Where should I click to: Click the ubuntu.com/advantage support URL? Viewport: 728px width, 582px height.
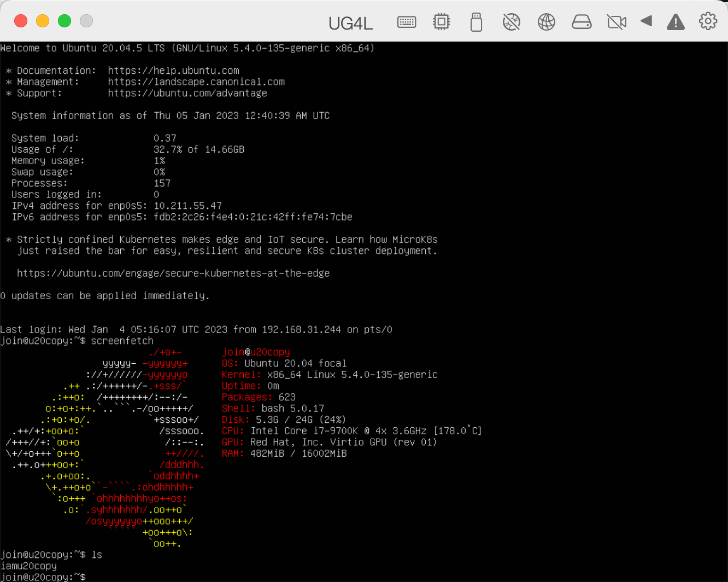187,93
